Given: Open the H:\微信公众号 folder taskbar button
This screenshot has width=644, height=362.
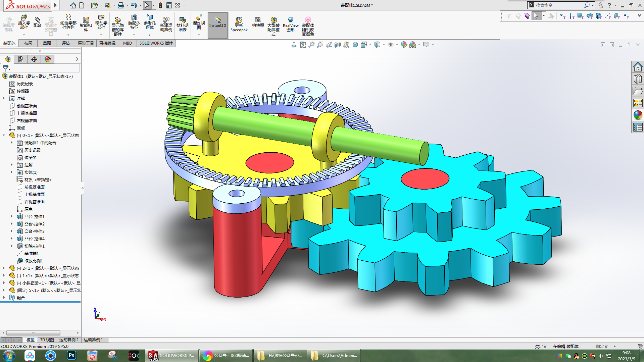Looking at the screenshot, I should tap(280, 355).
